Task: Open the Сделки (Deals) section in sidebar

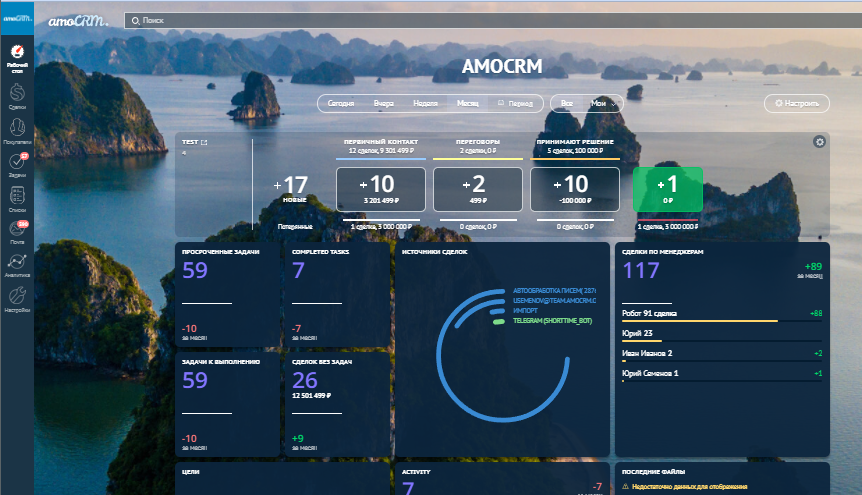Action: [16, 96]
